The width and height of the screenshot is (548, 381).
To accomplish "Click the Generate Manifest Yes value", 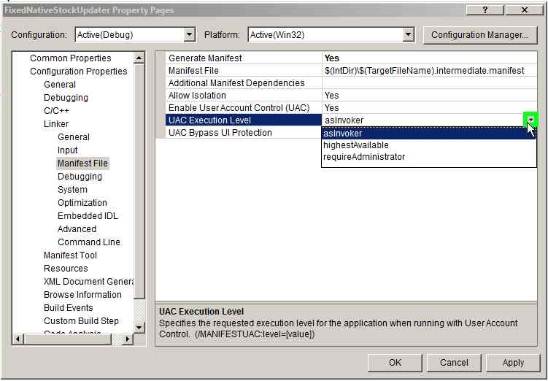I will tap(332, 58).
